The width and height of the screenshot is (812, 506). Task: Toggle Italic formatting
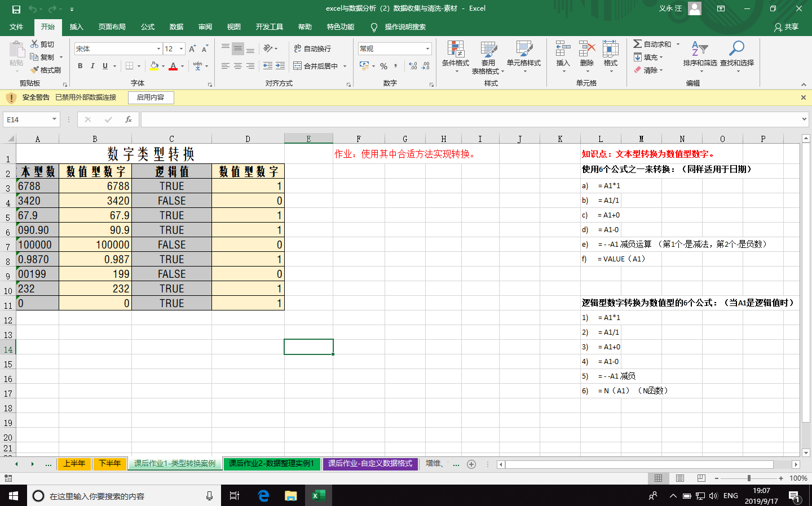pyautogui.click(x=92, y=66)
